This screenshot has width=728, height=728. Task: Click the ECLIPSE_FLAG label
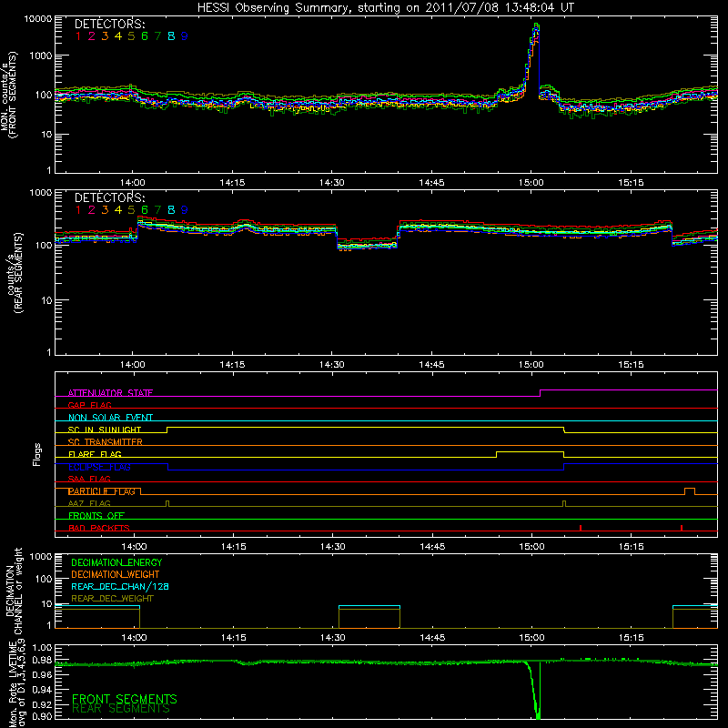pos(99,467)
